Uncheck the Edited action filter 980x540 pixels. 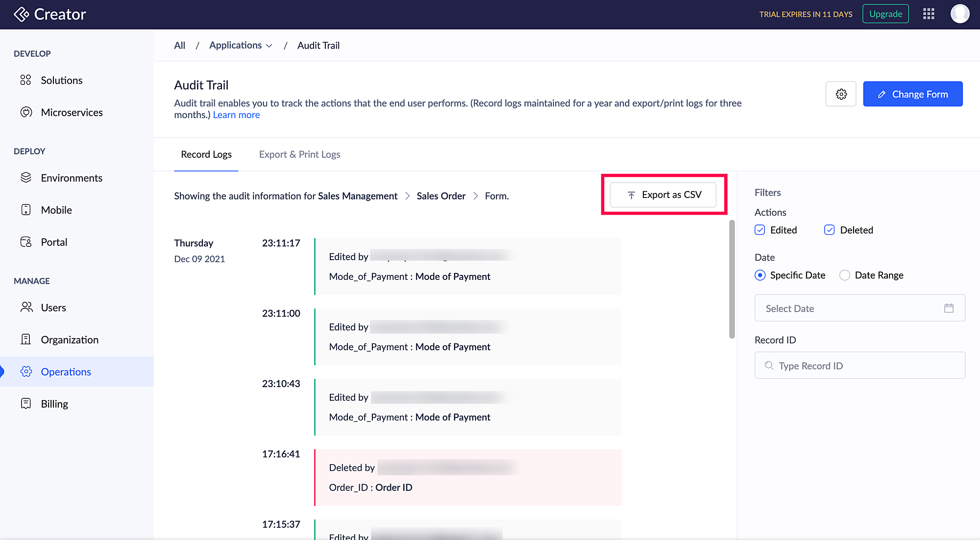pyautogui.click(x=760, y=230)
